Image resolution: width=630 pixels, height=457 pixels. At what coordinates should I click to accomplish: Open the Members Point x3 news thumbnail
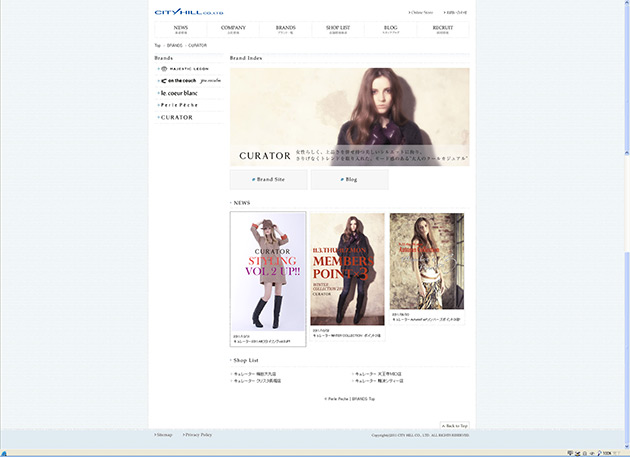347,270
